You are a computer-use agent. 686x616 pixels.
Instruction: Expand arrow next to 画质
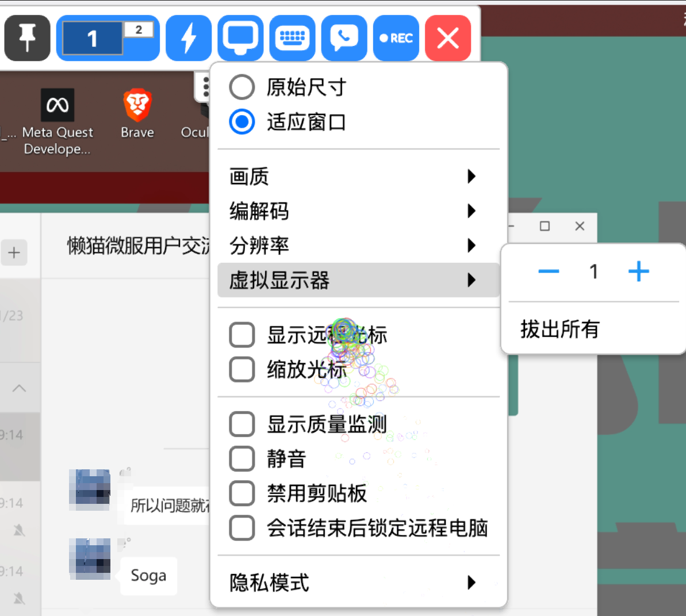[x=471, y=177]
